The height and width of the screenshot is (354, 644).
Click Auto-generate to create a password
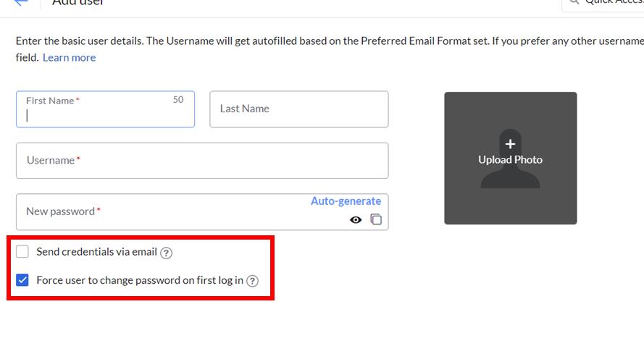[x=346, y=201]
